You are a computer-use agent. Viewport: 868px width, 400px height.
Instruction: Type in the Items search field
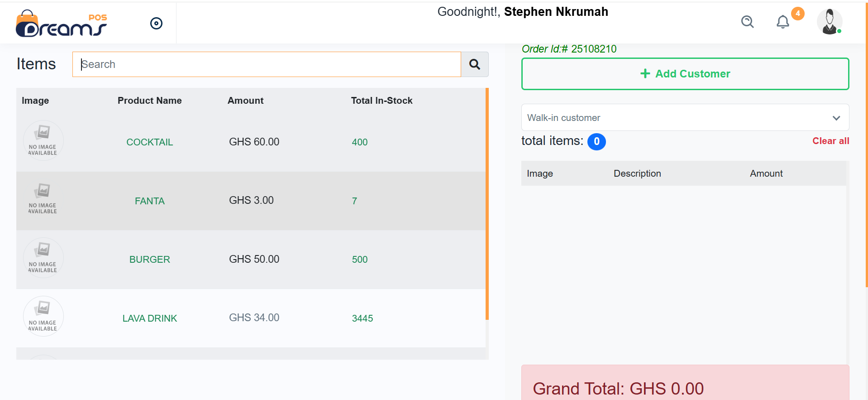pos(267,64)
